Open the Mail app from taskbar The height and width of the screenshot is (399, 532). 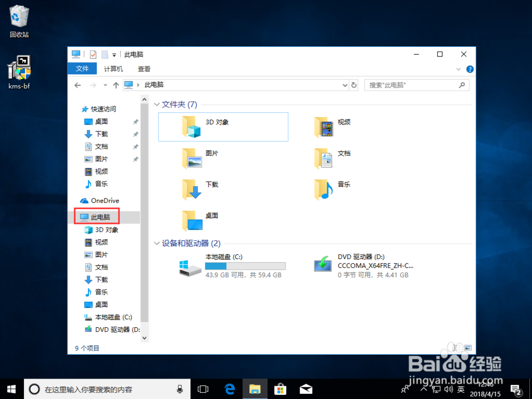306,389
